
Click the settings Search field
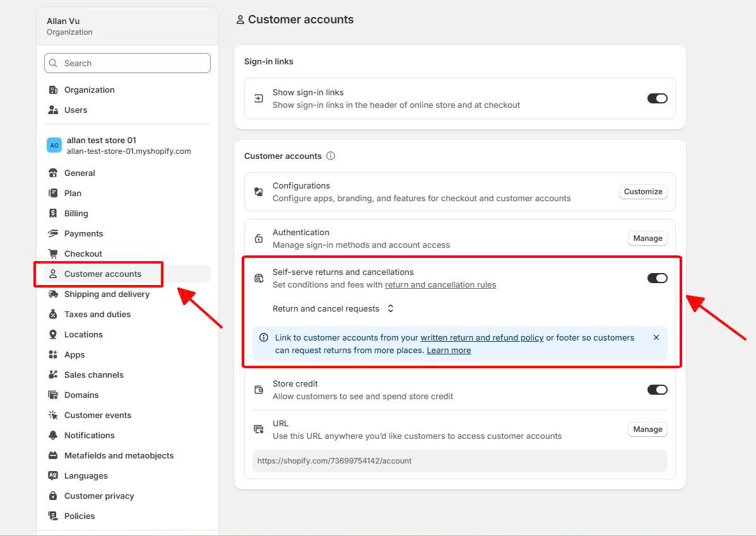click(x=127, y=63)
